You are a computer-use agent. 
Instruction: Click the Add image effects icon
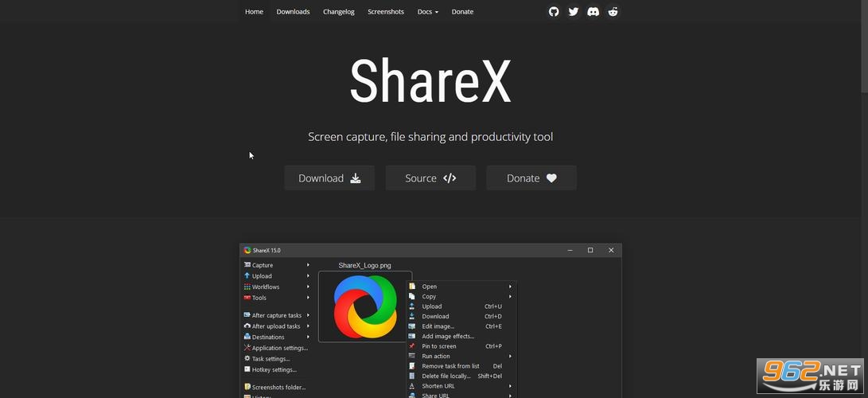coord(412,336)
